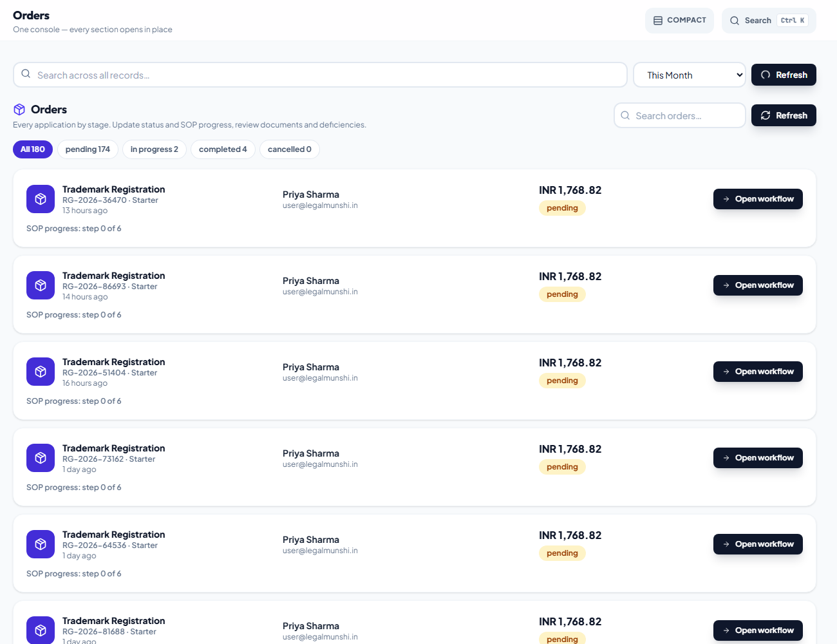Image resolution: width=837 pixels, height=644 pixels.
Task: Click the cube icon beside the Orders section title
Action: tap(19, 109)
